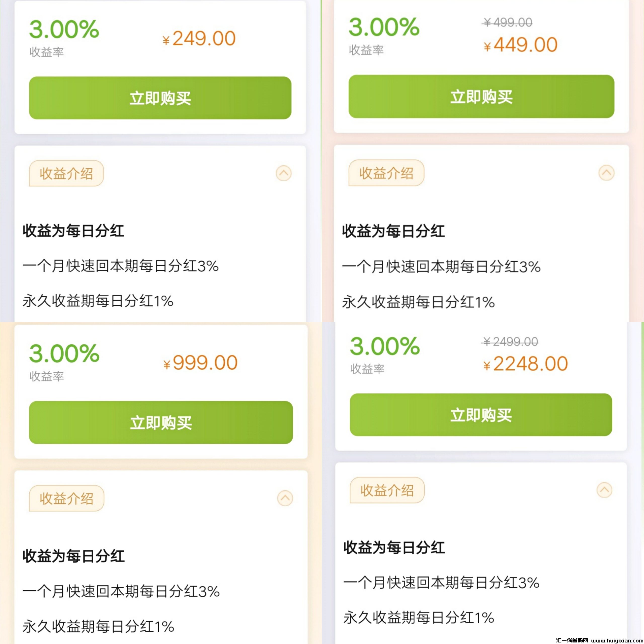The width and height of the screenshot is (644, 644).
Task: Collapse 收益介绍 chevron below the ¥2248.00 card
Action: 604,490
